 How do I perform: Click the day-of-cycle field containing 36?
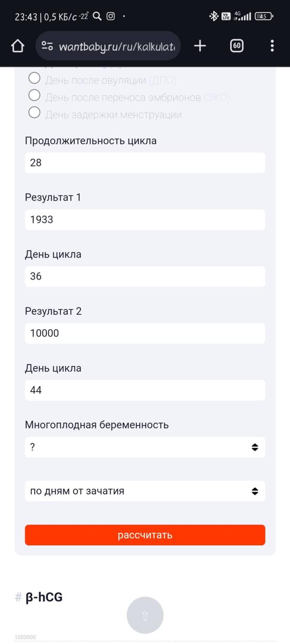145,277
